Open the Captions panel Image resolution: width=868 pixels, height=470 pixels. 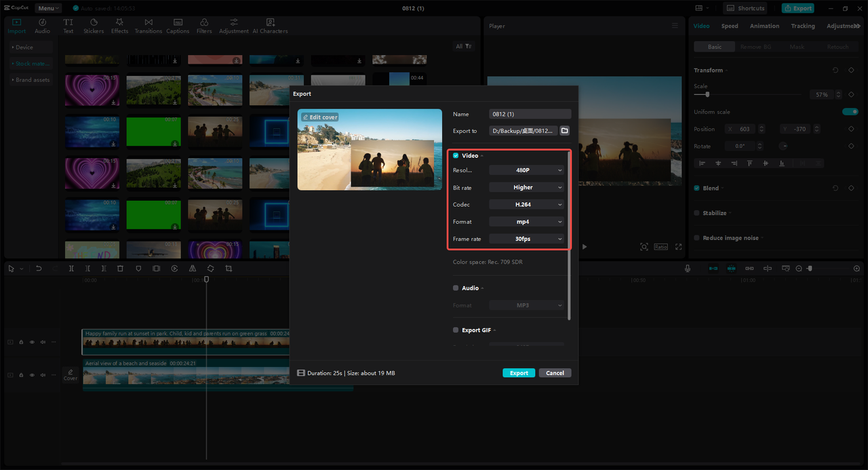pos(178,26)
